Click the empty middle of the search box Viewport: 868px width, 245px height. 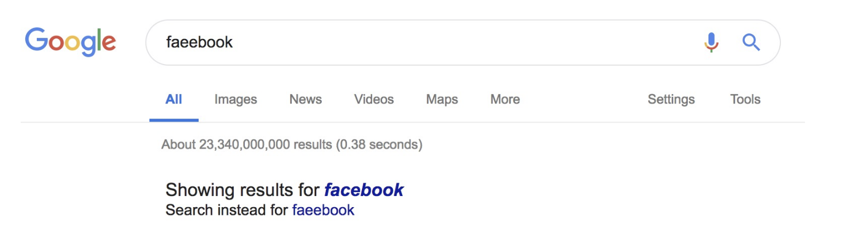tap(446, 42)
